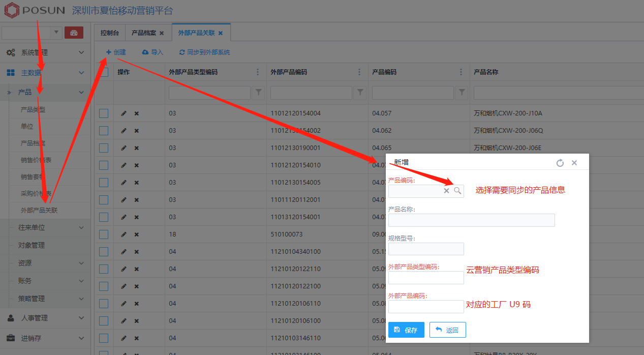The image size is (644, 355).
Task: Click 同步到外部系统 in the toolbar
Action: (x=204, y=52)
